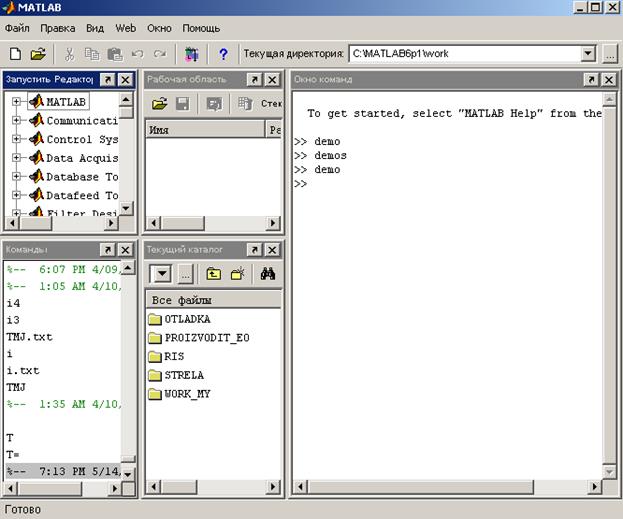The height and width of the screenshot is (519, 623).
Task: Click the binoculars Find files icon
Action: [268, 273]
